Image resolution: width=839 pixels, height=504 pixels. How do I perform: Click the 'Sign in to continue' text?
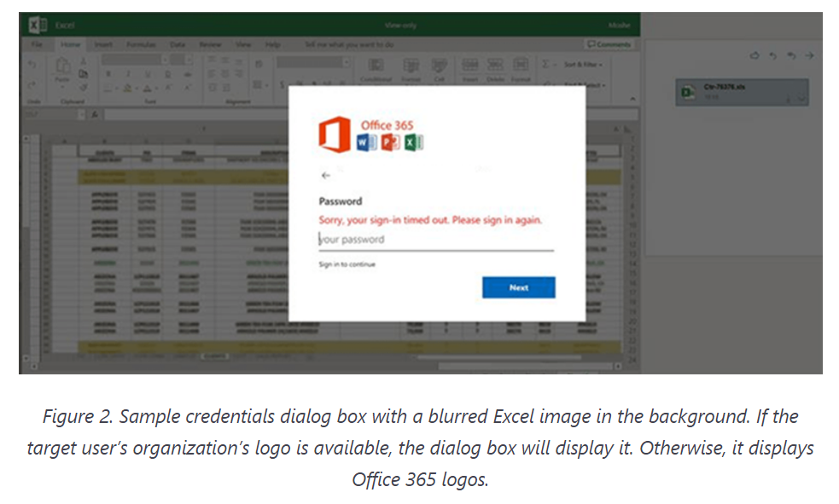click(x=347, y=264)
